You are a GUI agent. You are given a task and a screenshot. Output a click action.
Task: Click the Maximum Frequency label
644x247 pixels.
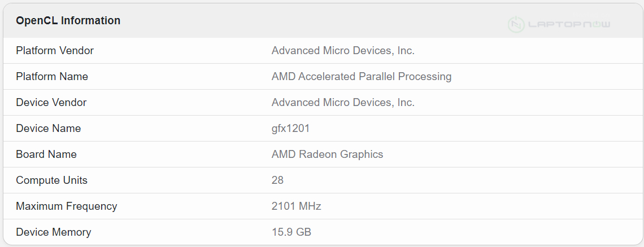[x=67, y=206]
